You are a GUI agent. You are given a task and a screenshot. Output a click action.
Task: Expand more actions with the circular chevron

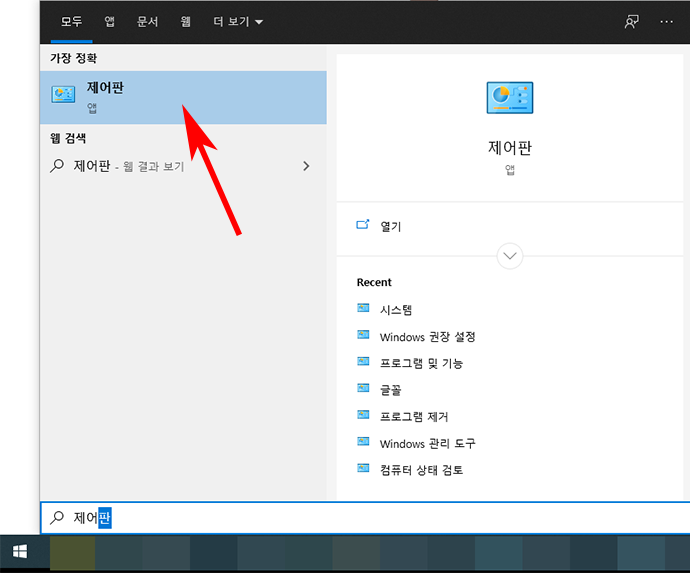click(x=510, y=256)
